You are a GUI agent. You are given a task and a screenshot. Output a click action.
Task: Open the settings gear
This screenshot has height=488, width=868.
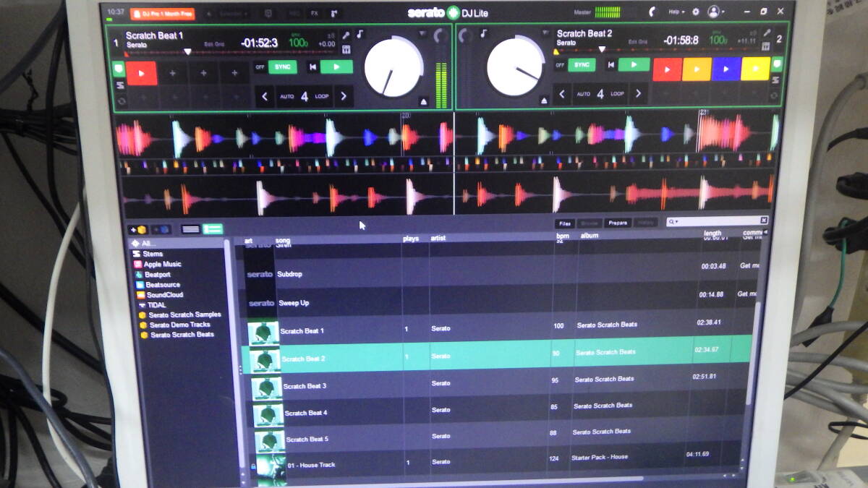coord(696,12)
